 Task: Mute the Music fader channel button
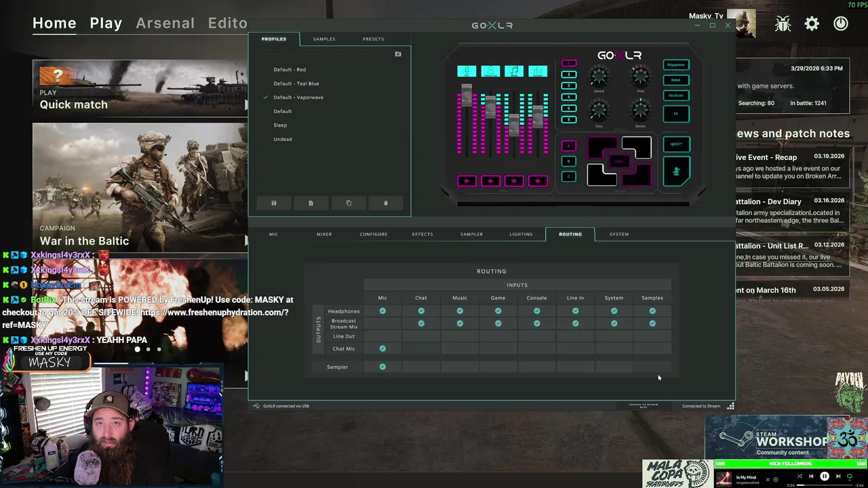coord(514,181)
